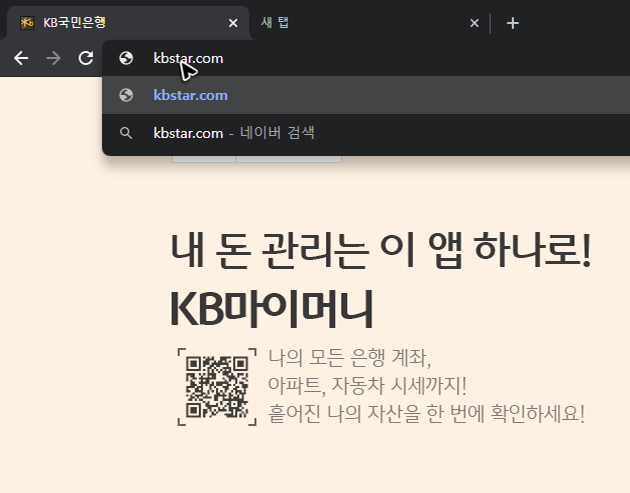Screen dimensions: 630x493
Task: Click the forward navigation arrow
Action: point(53,58)
